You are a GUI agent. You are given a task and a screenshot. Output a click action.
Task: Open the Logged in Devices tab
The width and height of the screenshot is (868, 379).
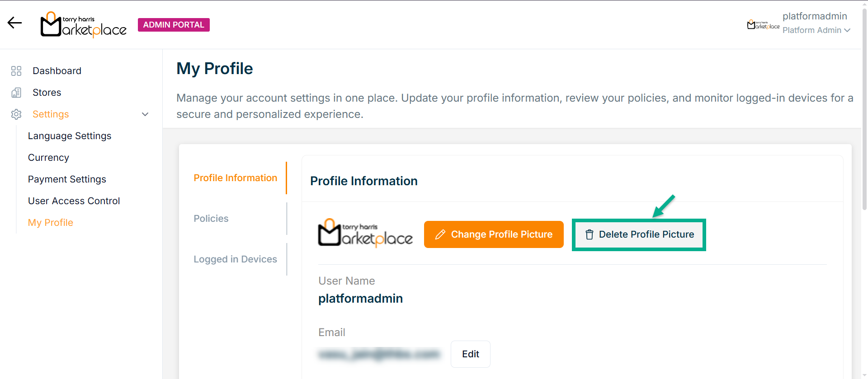(235, 259)
